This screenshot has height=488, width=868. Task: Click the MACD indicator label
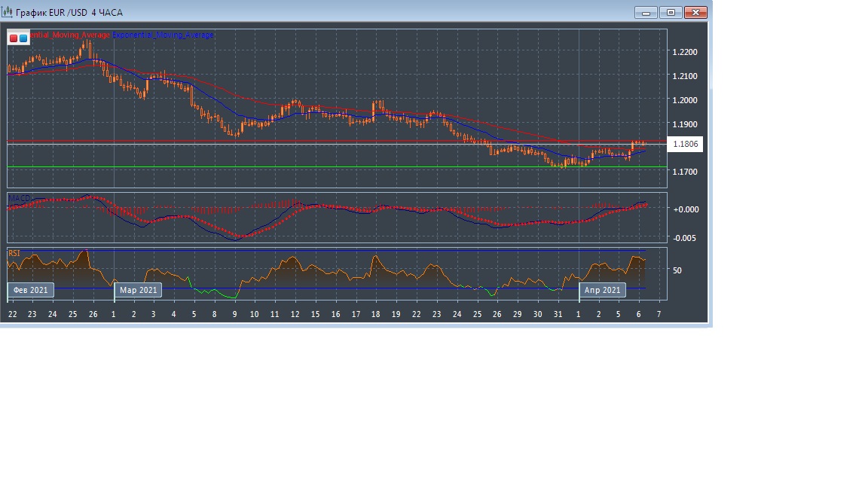click(x=20, y=198)
